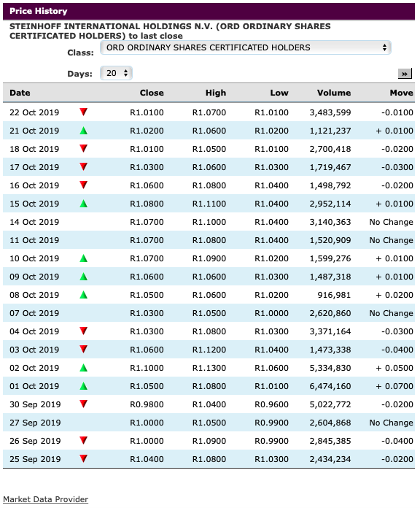Select the date 22 Oct 2019
The width and height of the screenshot is (420, 508).
[34, 112]
